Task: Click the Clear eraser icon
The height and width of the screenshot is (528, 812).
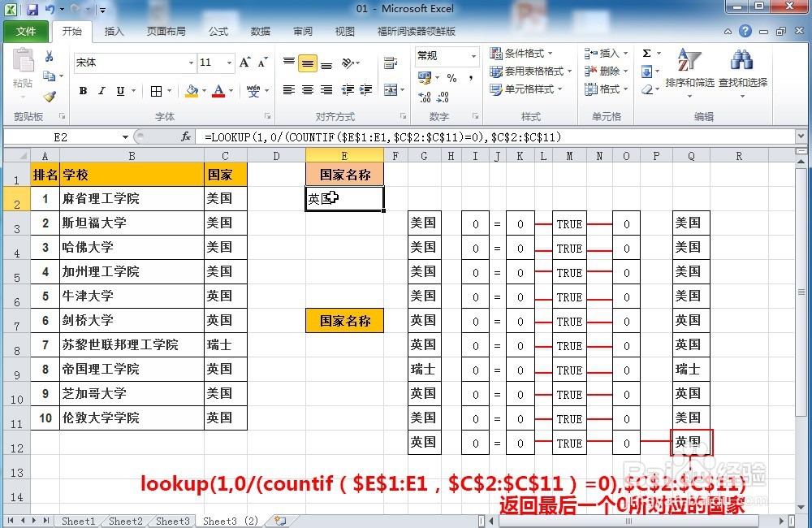Action: tap(647, 89)
